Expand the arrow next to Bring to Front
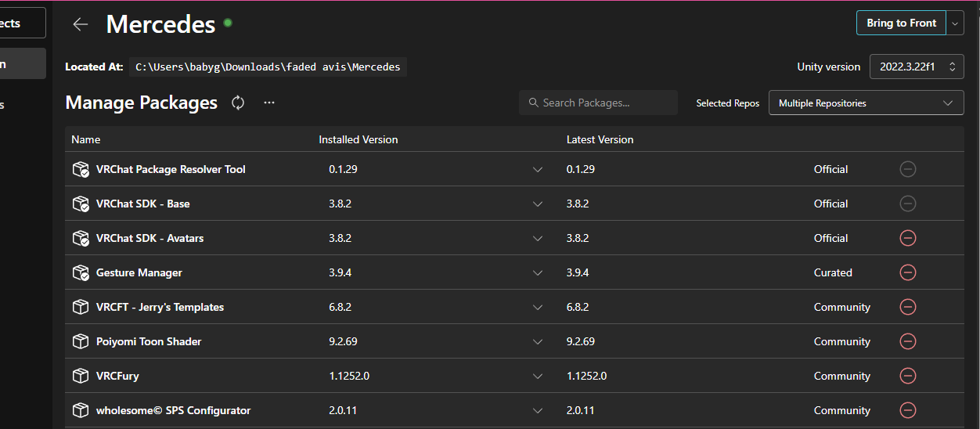This screenshot has height=429, width=980. point(955,23)
